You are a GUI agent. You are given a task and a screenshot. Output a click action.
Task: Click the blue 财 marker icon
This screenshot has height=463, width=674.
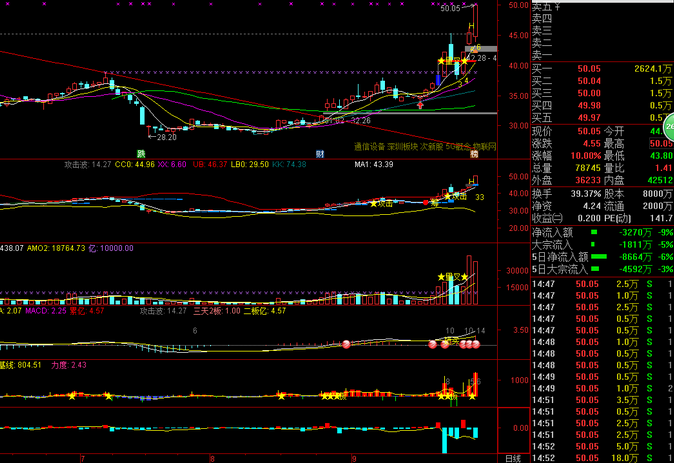point(320,154)
